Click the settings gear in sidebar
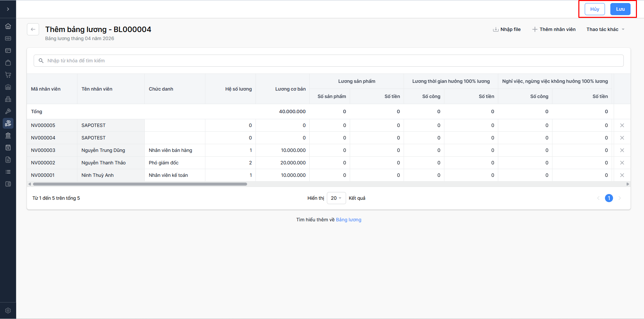 pyautogui.click(x=8, y=311)
